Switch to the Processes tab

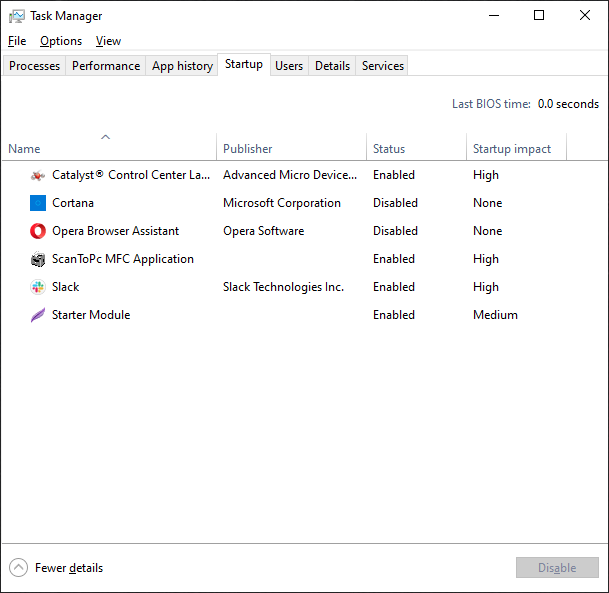[x=35, y=66]
